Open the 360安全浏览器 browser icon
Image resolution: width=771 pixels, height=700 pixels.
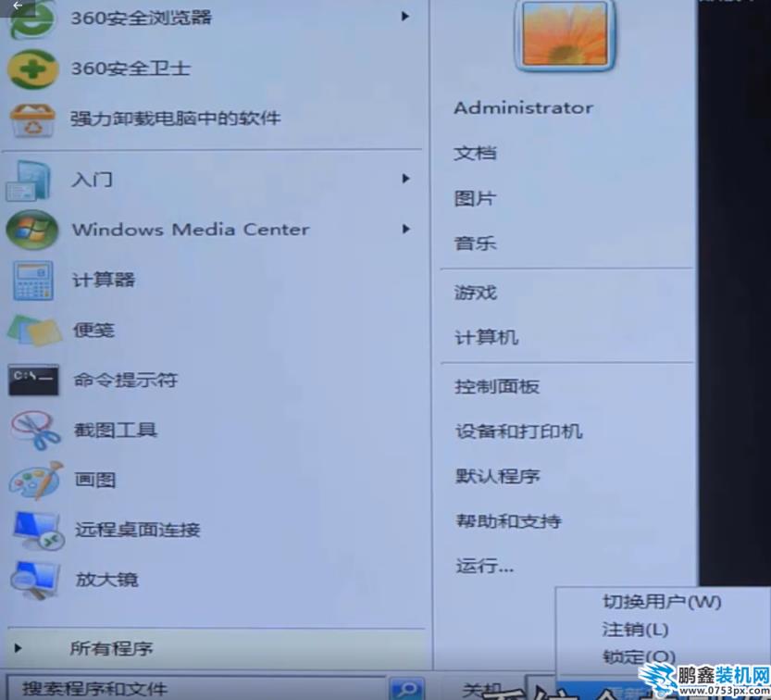point(33,19)
